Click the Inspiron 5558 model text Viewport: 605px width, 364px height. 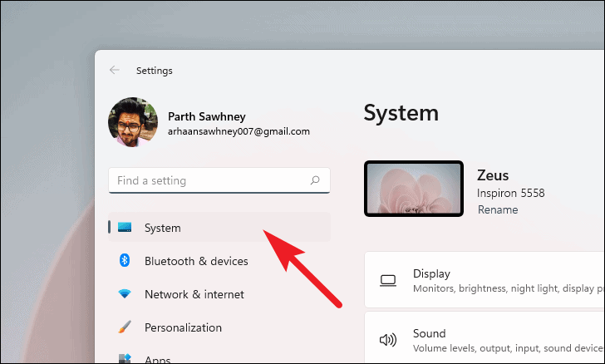[510, 193]
